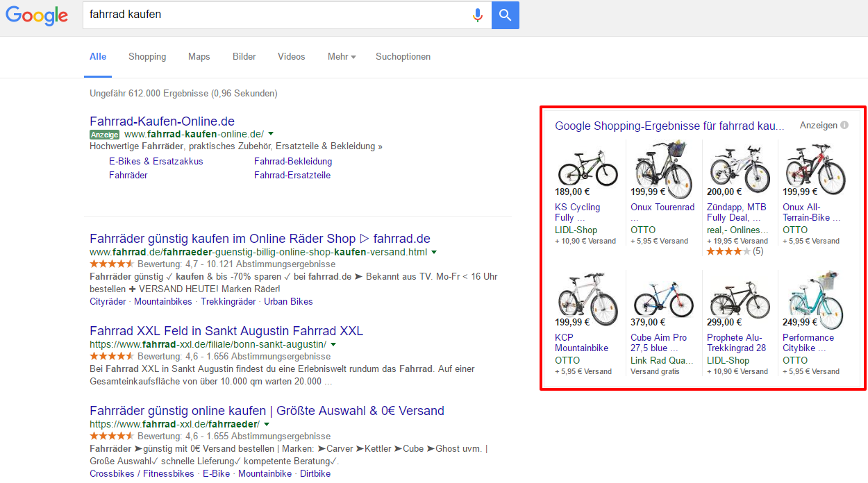This screenshot has width=868, height=483.
Task: Open the Shopping tab
Action: click(147, 56)
